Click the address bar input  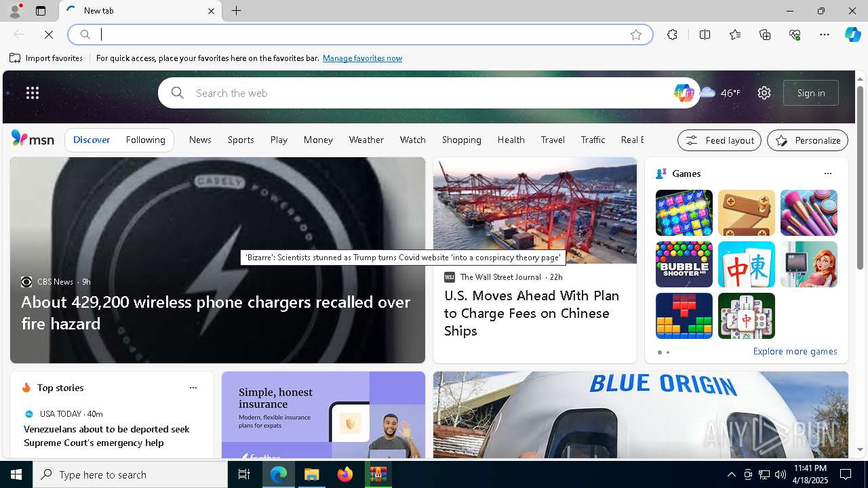pos(359,35)
